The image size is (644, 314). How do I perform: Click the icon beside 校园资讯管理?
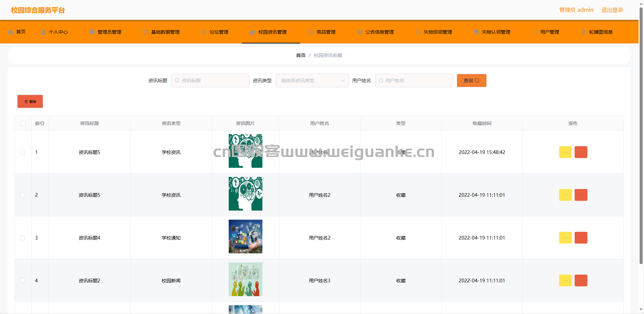coord(253,32)
